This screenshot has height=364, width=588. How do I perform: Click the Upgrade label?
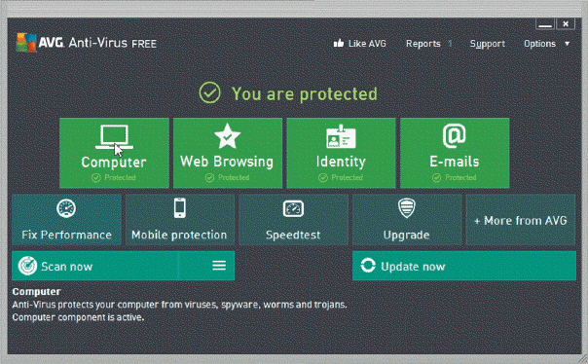coord(407,236)
